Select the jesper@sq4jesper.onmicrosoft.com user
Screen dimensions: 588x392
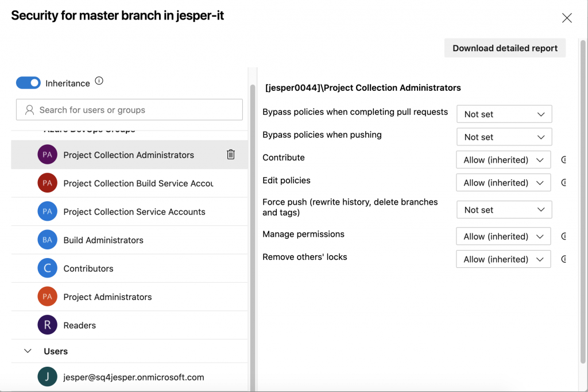click(133, 377)
